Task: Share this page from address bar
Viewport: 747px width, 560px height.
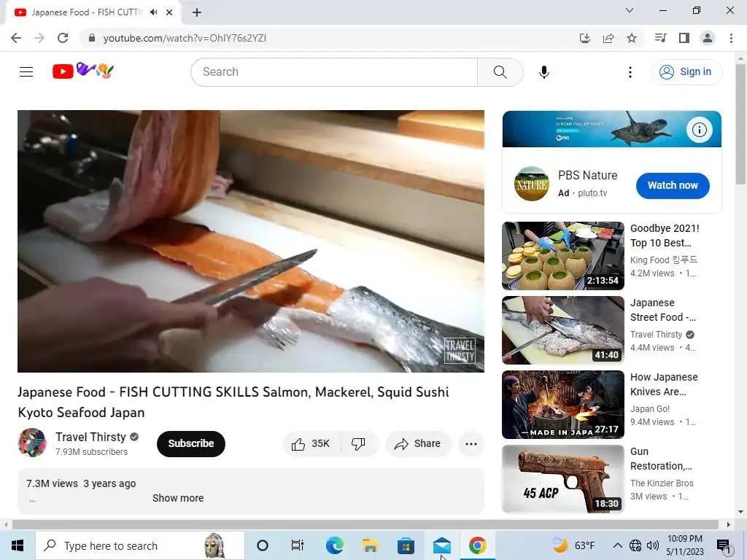Action: pos(608,38)
